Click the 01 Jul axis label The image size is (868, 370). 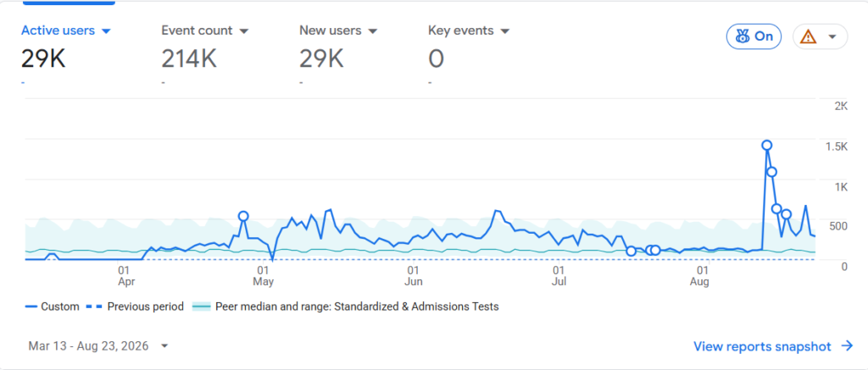(559, 276)
